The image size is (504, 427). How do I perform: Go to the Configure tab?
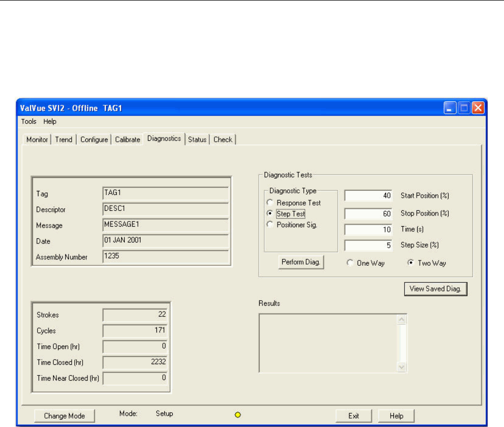(x=94, y=140)
